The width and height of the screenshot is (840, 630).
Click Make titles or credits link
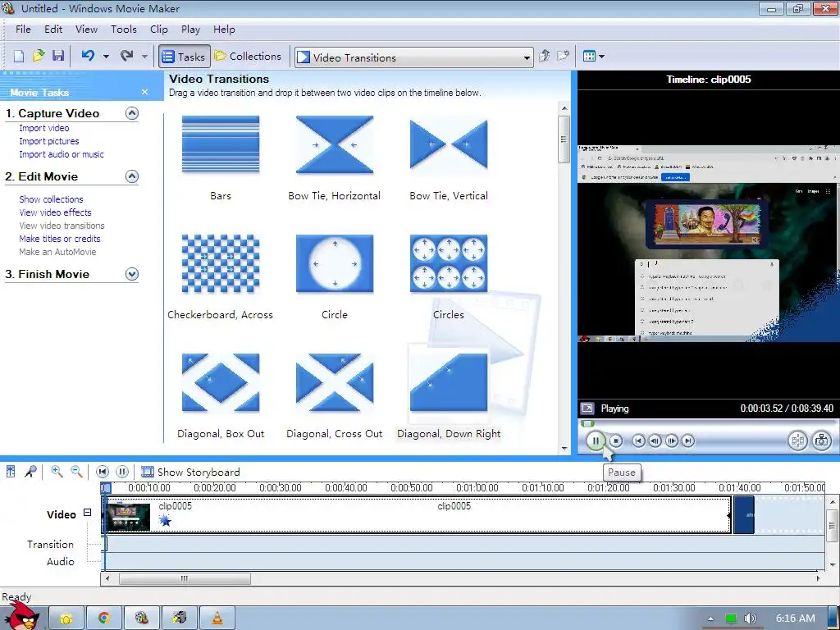59,239
